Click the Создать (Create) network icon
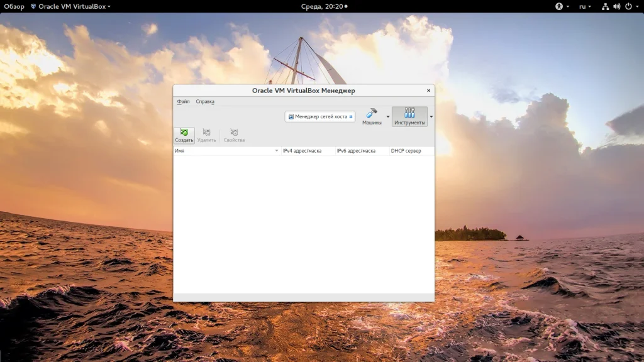 coord(184,133)
